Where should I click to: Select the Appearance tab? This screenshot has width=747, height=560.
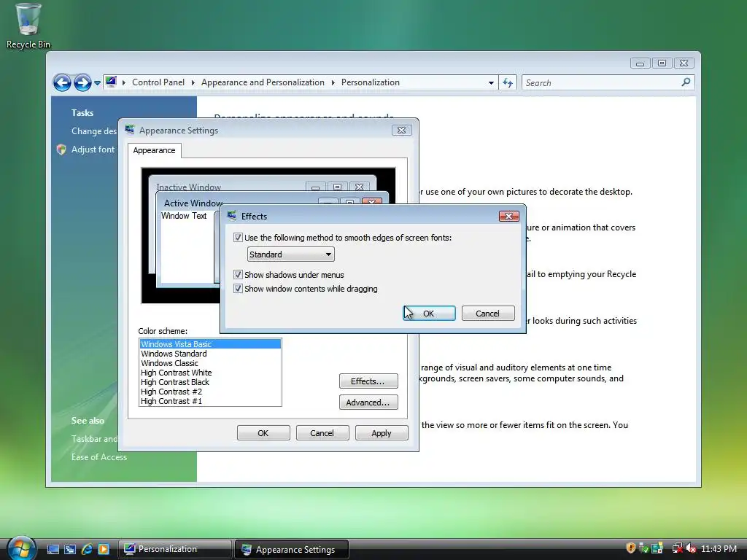pyautogui.click(x=154, y=150)
